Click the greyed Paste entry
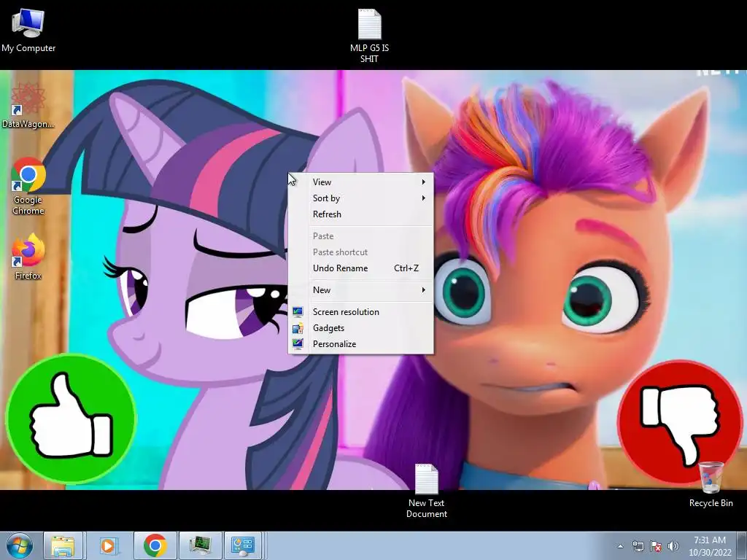 click(x=360, y=236)
